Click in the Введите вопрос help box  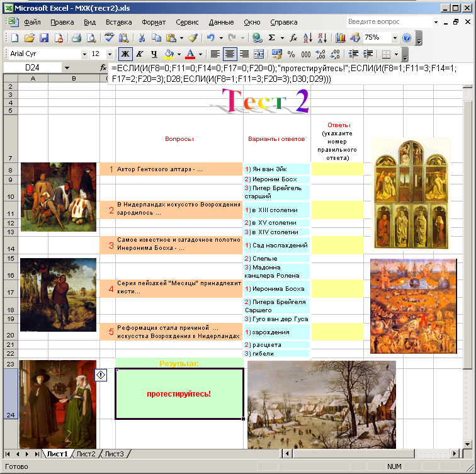pos(389,22)
